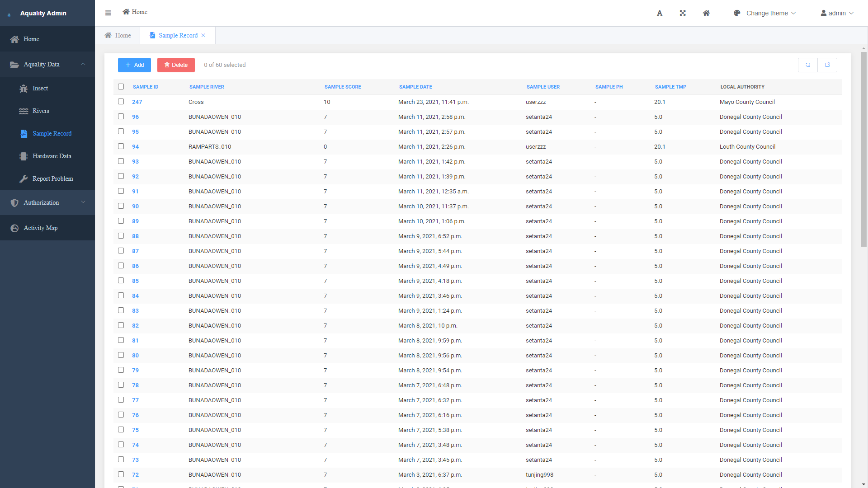Click the house icon in Home tab
This screenshot has width=868, height=488.
coord(108,35)
